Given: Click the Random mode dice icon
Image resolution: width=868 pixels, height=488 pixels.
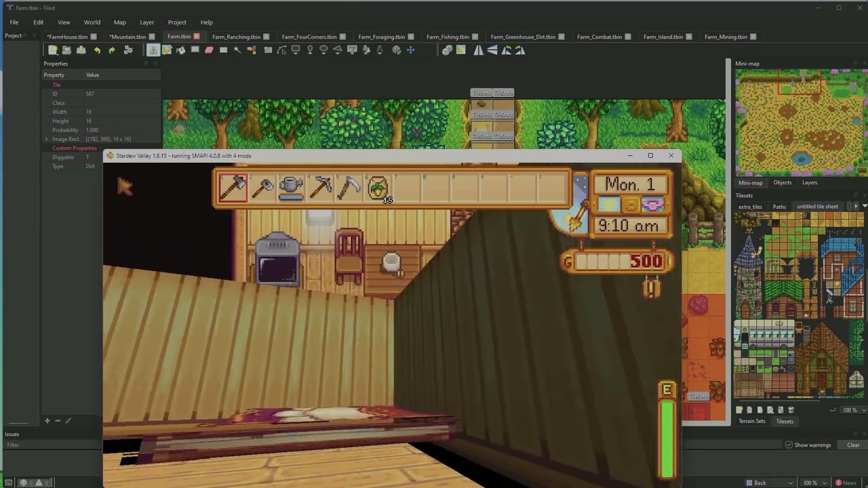Looking at the screenshot, I should 447,50.
